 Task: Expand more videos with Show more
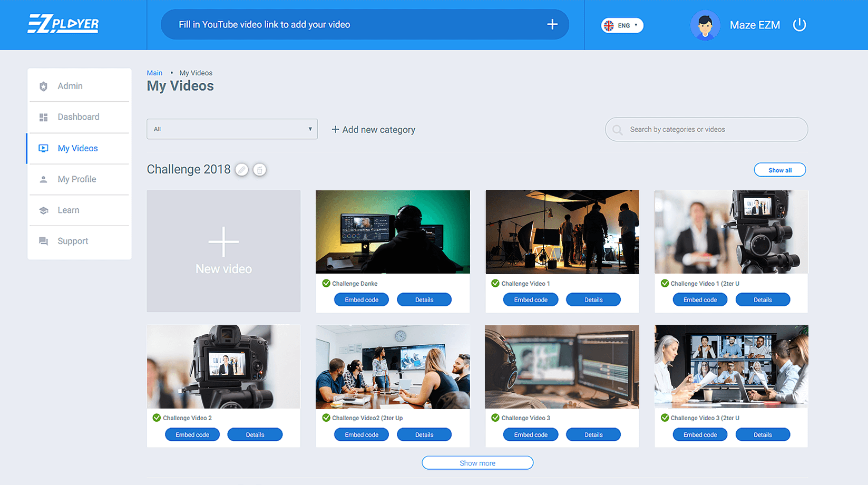477,462
